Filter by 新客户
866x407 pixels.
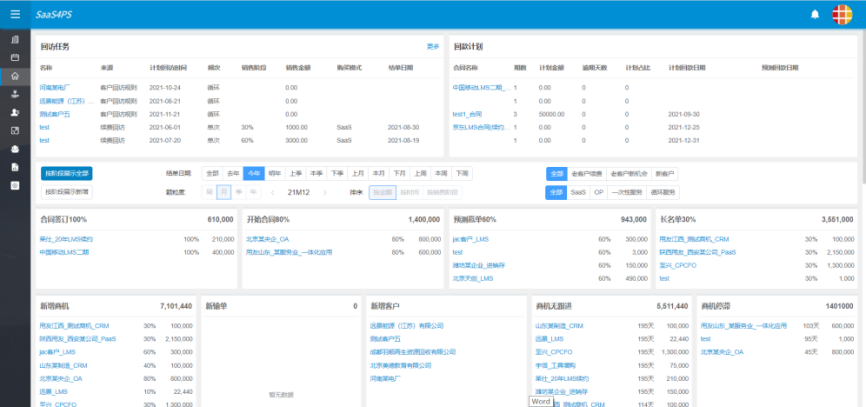pyautogui.click(x=665, y=173)
